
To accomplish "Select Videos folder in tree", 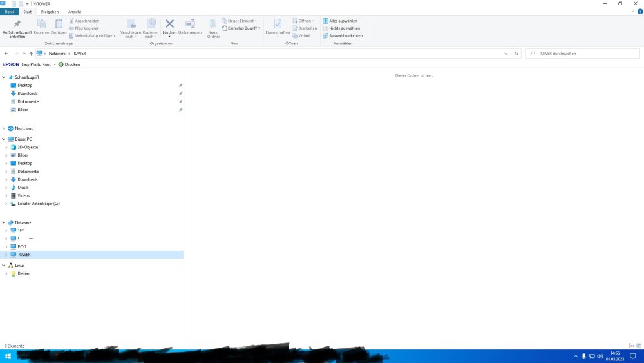I will pyautogui.click(x=23, y=195).
